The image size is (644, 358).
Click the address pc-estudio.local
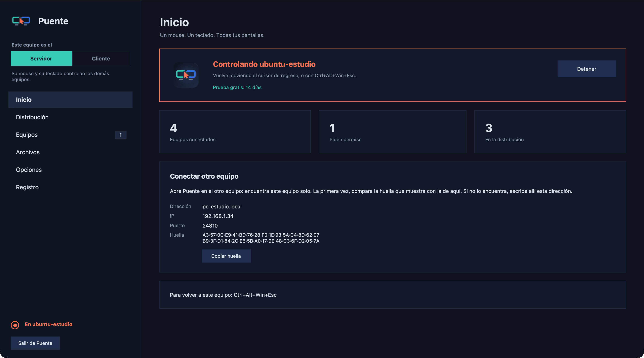(222, 207)
